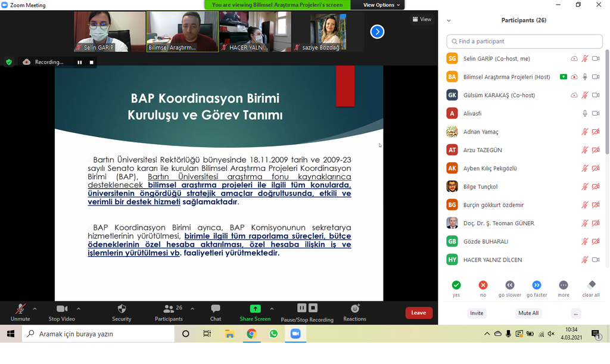This screenshot has height=364, width=610.
Task: Open WhatsApp from the taskbar
Action: [273, 334]
